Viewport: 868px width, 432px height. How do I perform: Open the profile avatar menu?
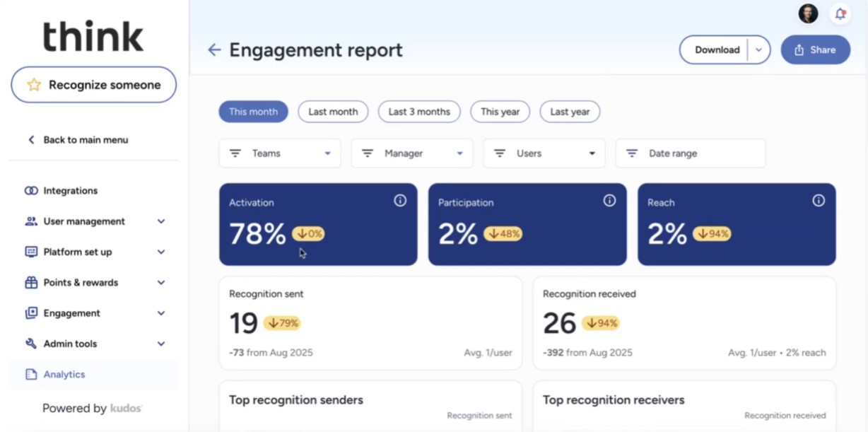click(808, 13)
